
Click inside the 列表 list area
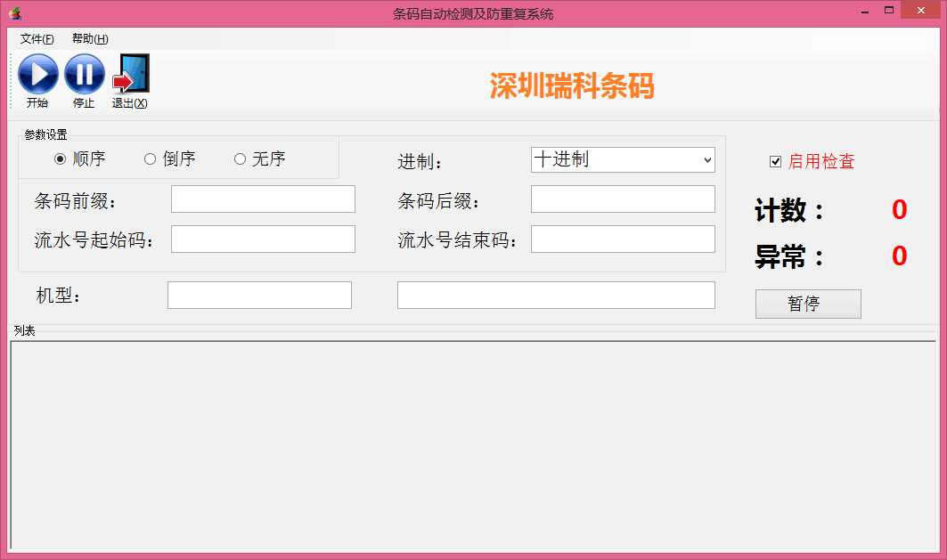pyautogui.click(x=473, y=445)
